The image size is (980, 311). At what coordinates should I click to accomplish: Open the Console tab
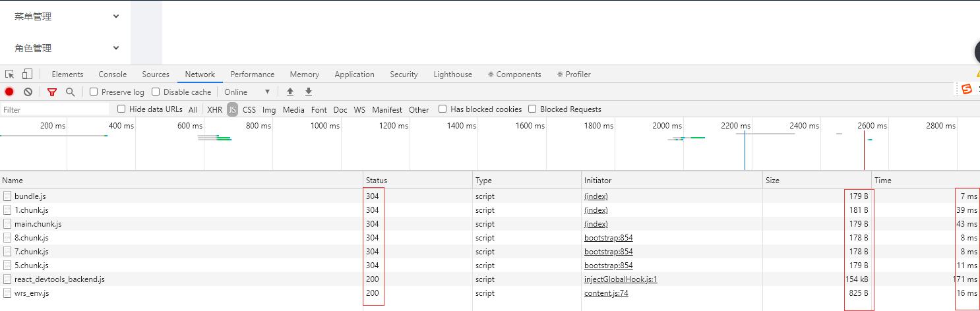click(112, 74)
